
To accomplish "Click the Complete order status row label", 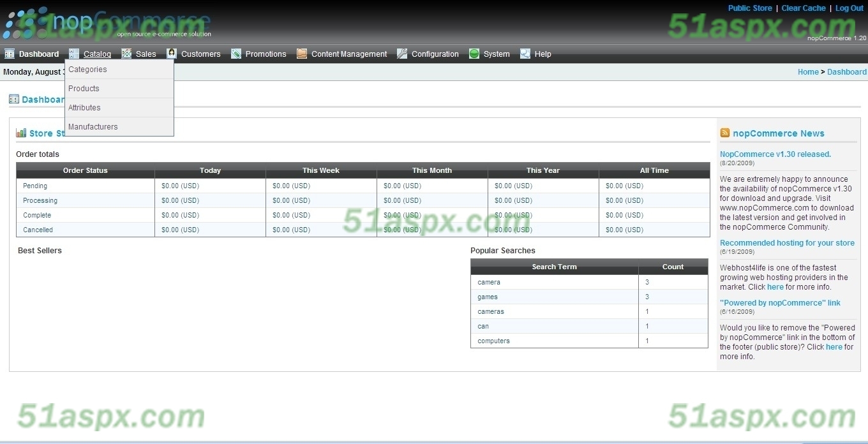I will coord(37,216).
